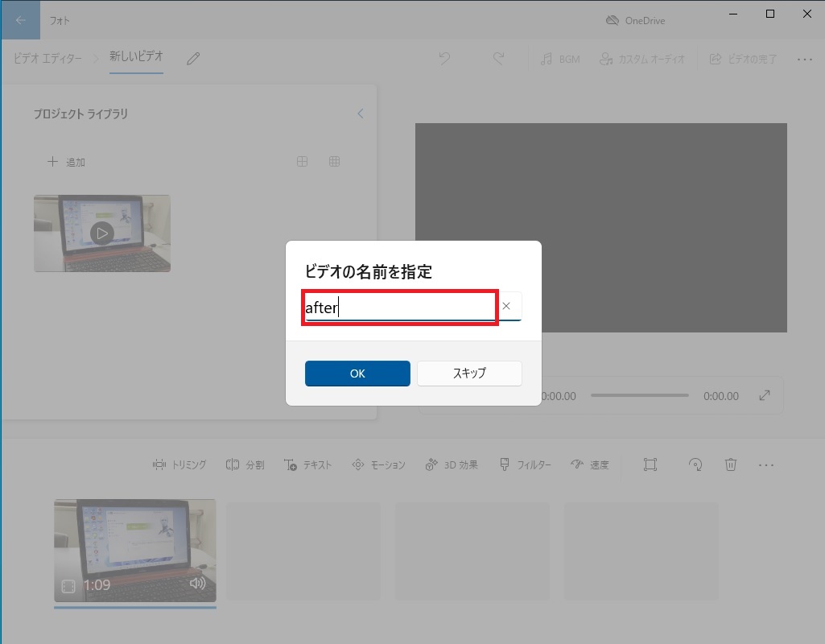
Task: Delete the clip with the trash icon
Action: point(731,464)
